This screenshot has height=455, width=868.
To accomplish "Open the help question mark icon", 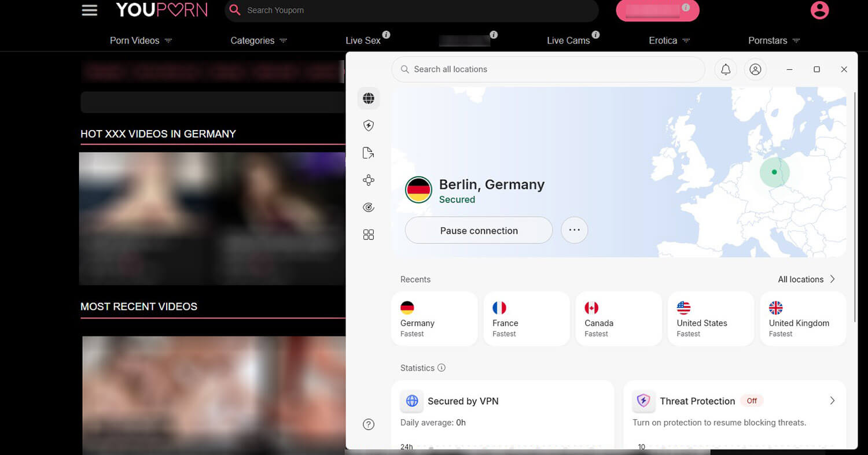I will [369, 424].
